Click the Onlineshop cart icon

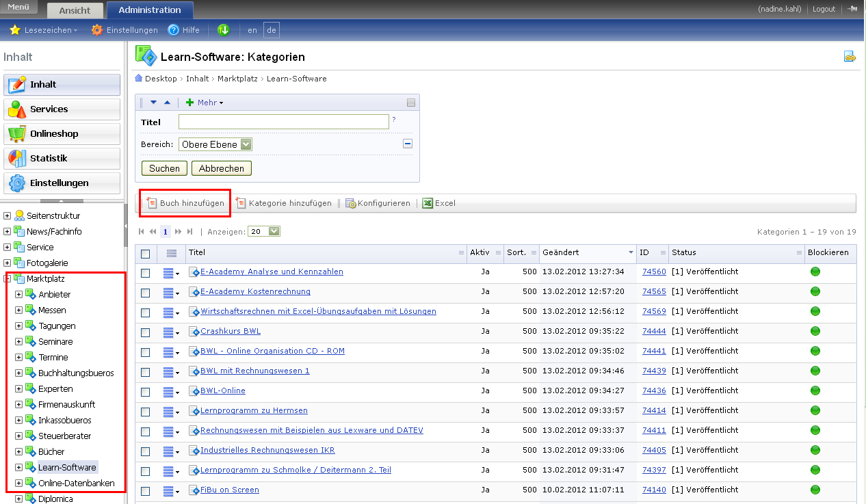[x=17, y=134]
